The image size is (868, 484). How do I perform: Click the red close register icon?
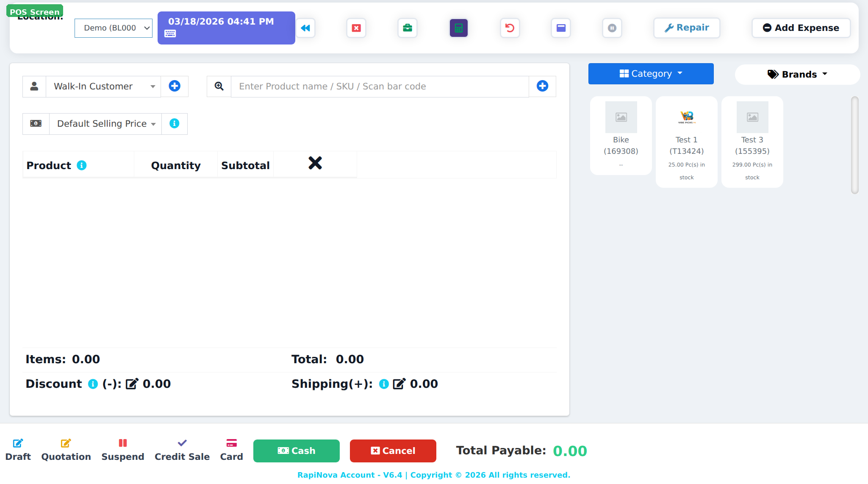click(356, 28)
